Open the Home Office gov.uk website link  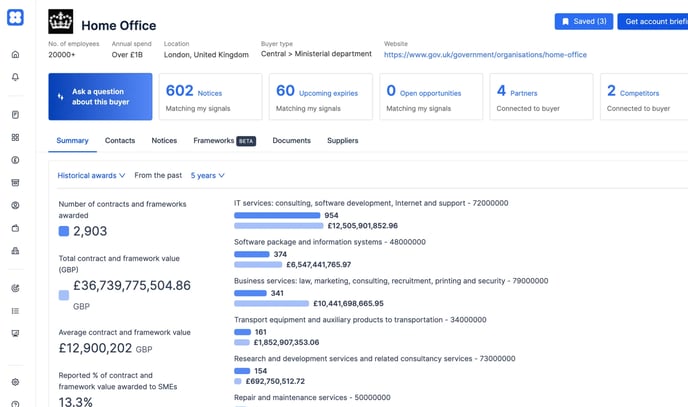485,55
